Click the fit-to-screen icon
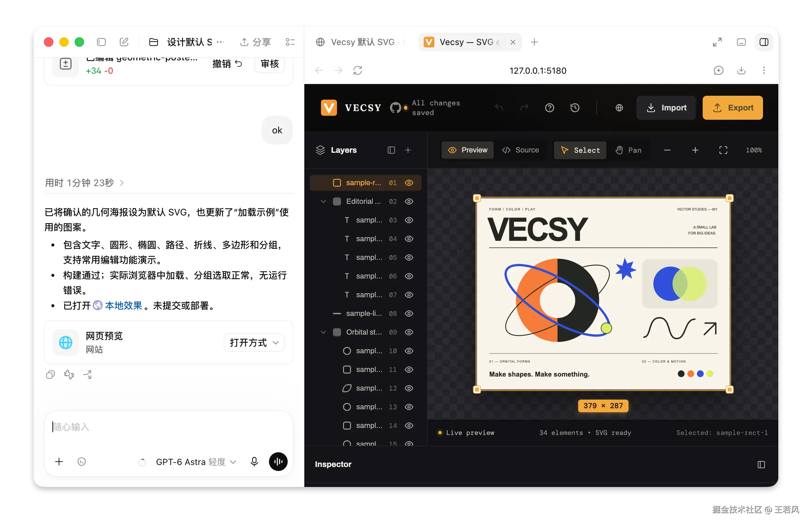 (x=723, y=150)
